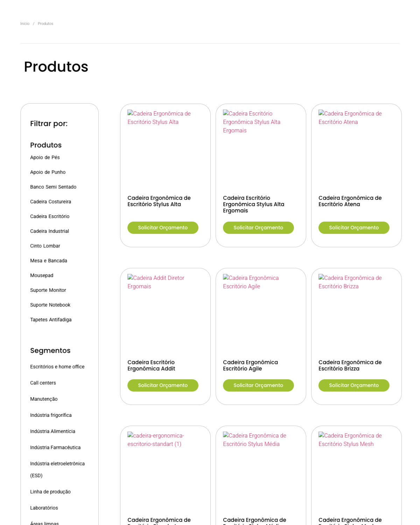
Task: Request quote for Brizza chair
Action: pos(354,385)
